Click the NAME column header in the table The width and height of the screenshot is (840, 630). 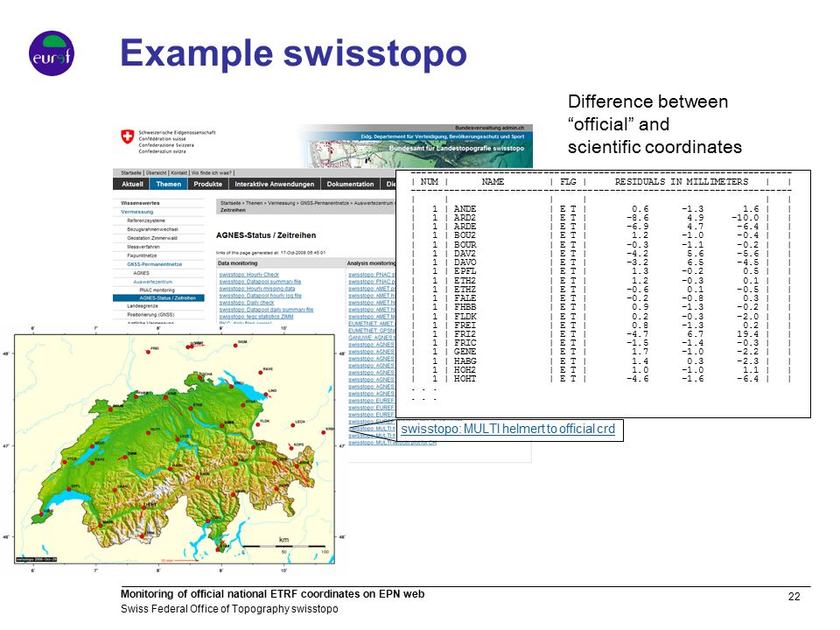click(x=493, y=182)
